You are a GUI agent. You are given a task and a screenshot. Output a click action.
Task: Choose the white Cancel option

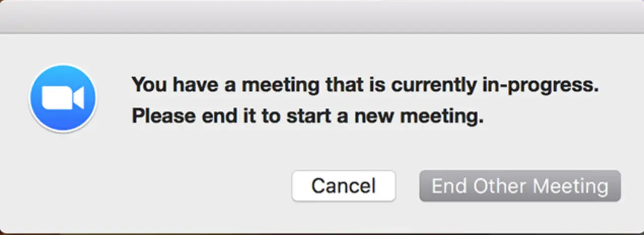point(343,186)
